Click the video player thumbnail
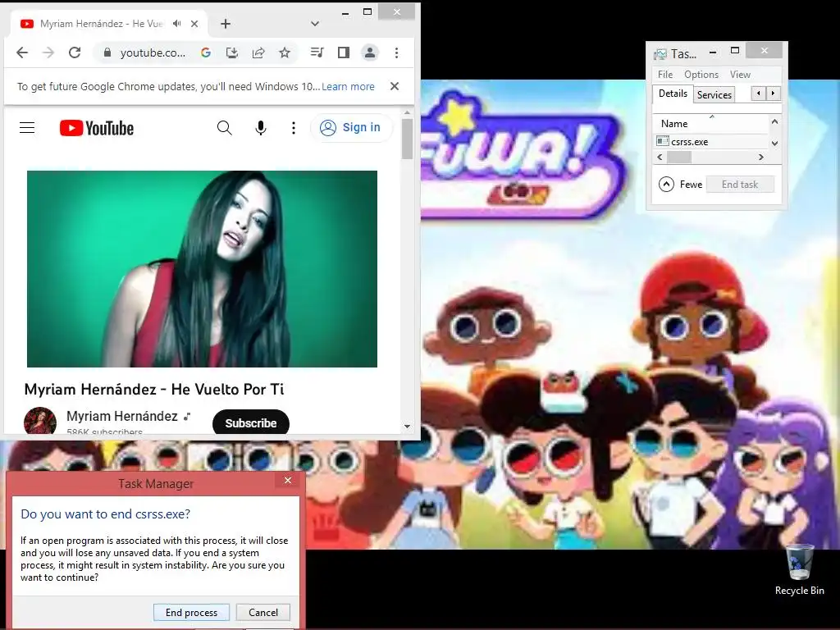Image resolution: width=840 pixels, height=630 pixels. [202, 269]
